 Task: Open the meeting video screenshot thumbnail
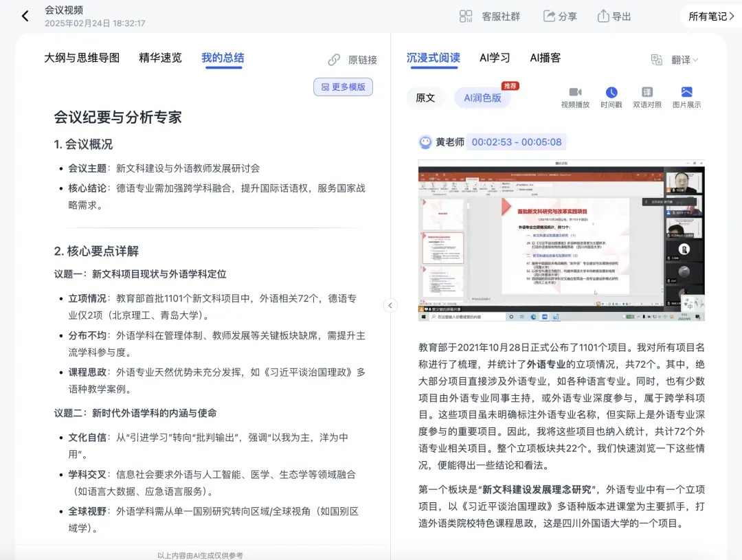pyautogui.click(x=561, y=240)
